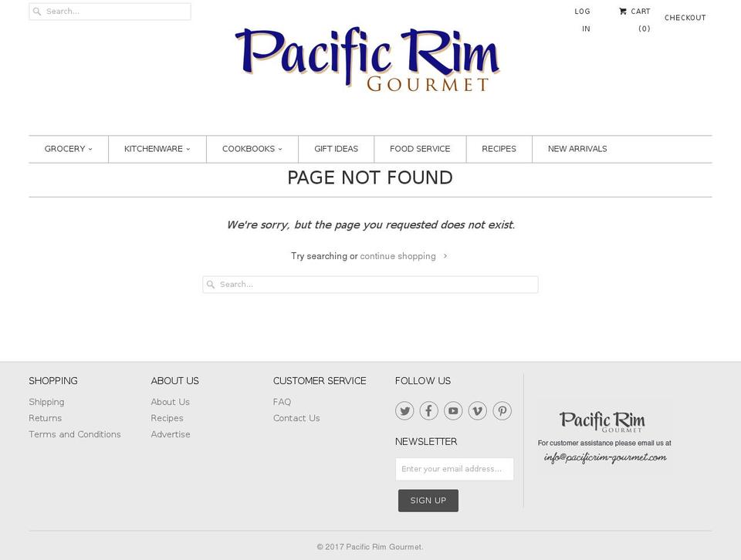
Task: Open the Recipes footer link
Action: click(x=167, y=418)
